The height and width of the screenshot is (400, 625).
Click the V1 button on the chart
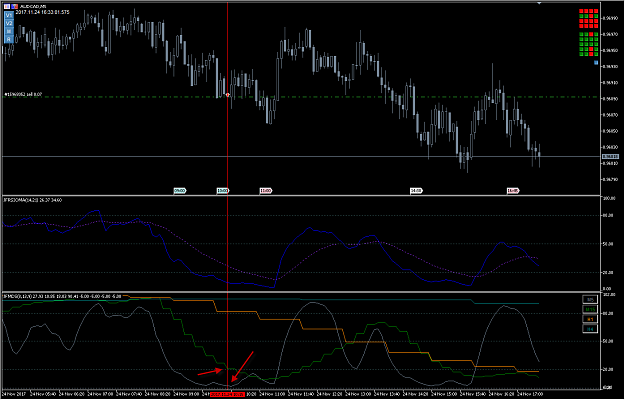pos(9,15)
